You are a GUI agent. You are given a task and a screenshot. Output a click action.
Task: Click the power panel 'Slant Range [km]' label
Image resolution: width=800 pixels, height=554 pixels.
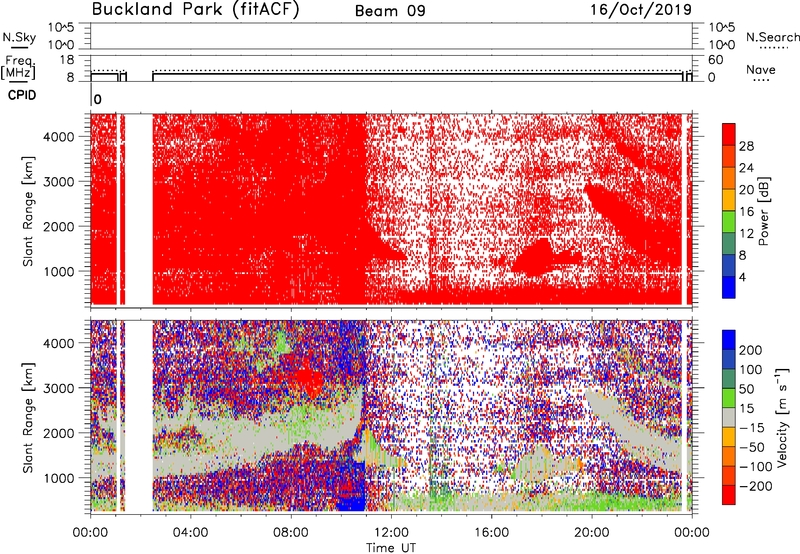(28, 211)
